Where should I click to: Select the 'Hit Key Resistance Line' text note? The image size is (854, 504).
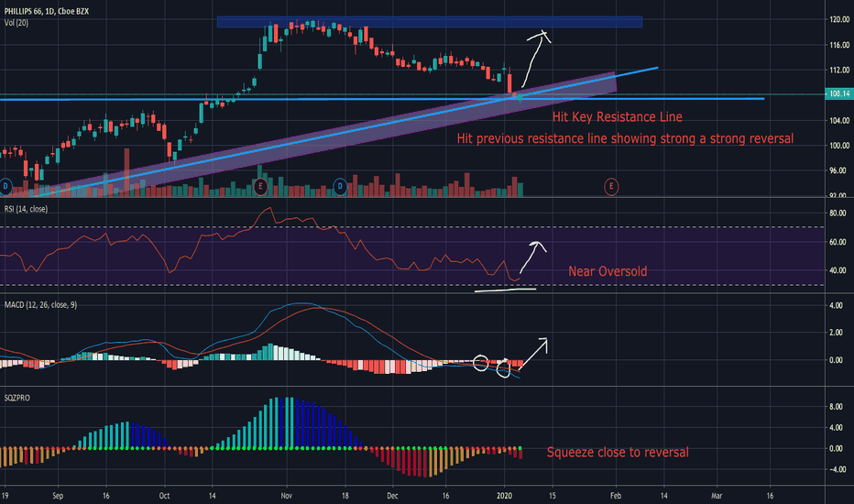coord(617,116)
